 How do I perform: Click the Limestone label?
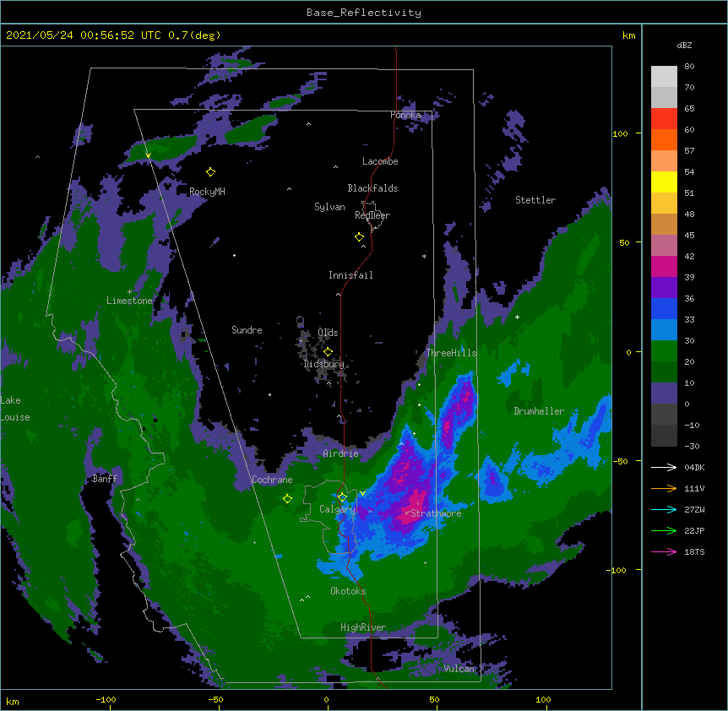[129, 301]
